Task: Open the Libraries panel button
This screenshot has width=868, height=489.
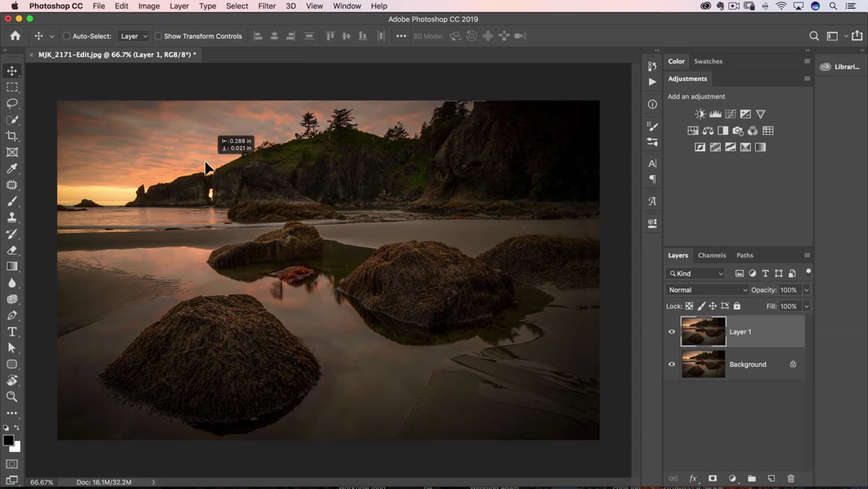Action: pos(840,67)
